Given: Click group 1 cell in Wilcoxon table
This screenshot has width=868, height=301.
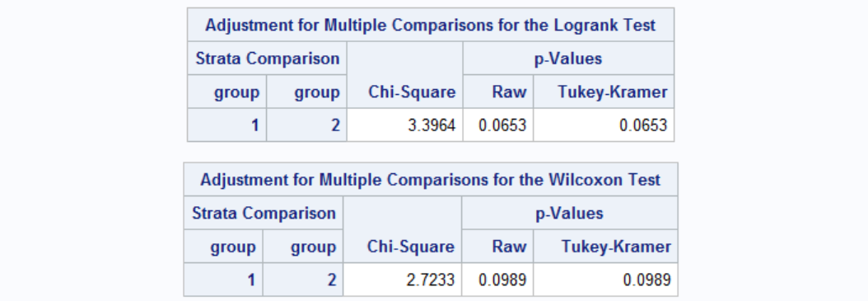Looking at the screenshot, I should point(224,280).
